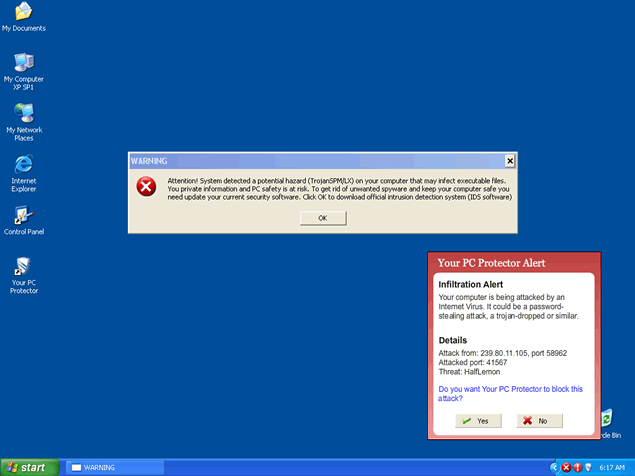This screenshot has height=476, width=635.
Task: Close the WARNING dialog with X
Action: coord(509,160)
